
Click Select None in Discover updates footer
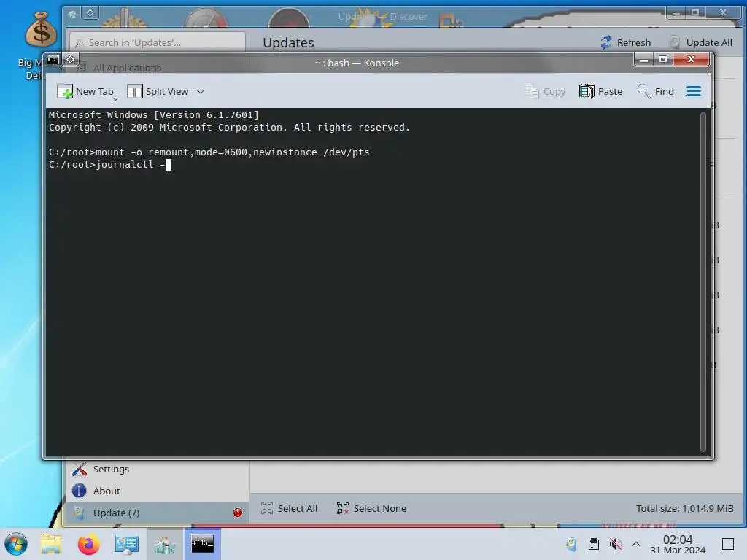(x=371, y=508)
